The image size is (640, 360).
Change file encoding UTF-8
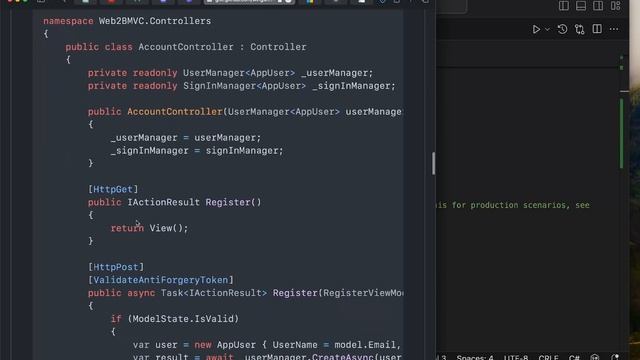[516, 358]
